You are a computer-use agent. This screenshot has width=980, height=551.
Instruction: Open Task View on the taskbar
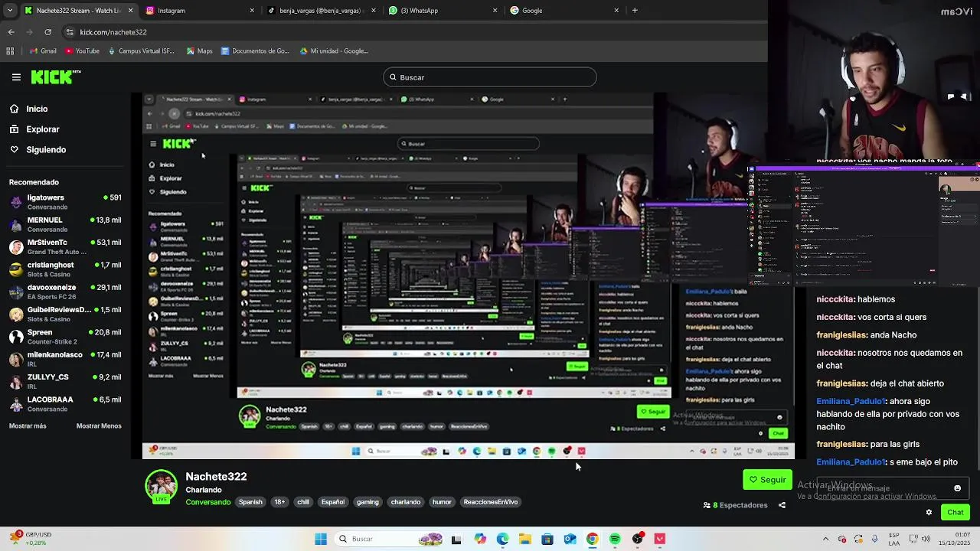456,540
